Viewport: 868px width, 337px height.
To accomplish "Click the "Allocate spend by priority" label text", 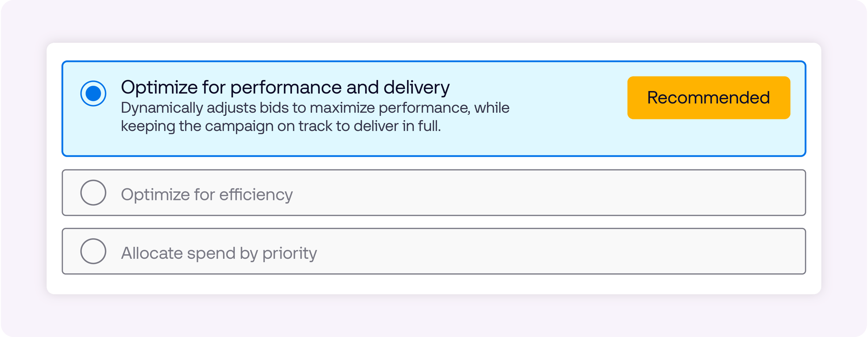I will coord(219,253).
